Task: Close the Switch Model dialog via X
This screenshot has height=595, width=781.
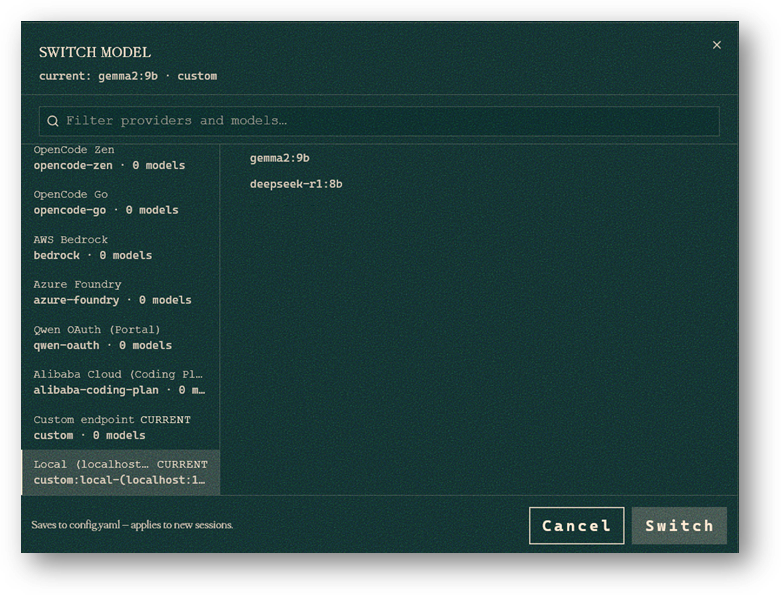Action: pos(716,45)
